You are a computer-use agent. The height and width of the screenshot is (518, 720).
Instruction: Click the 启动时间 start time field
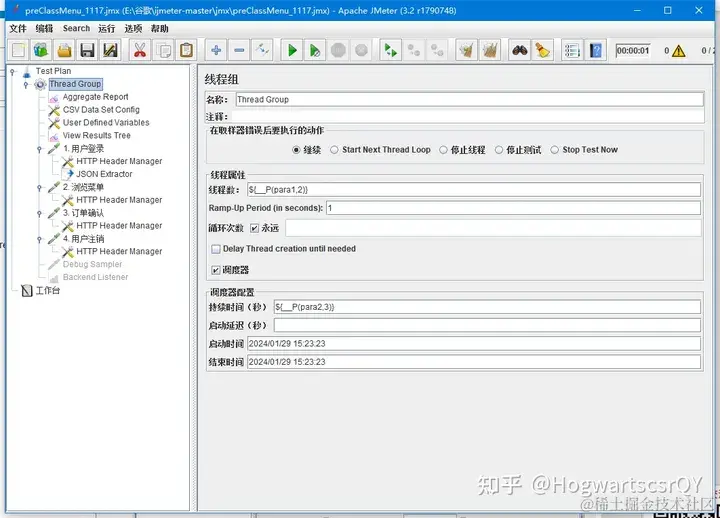click(474, 343)
